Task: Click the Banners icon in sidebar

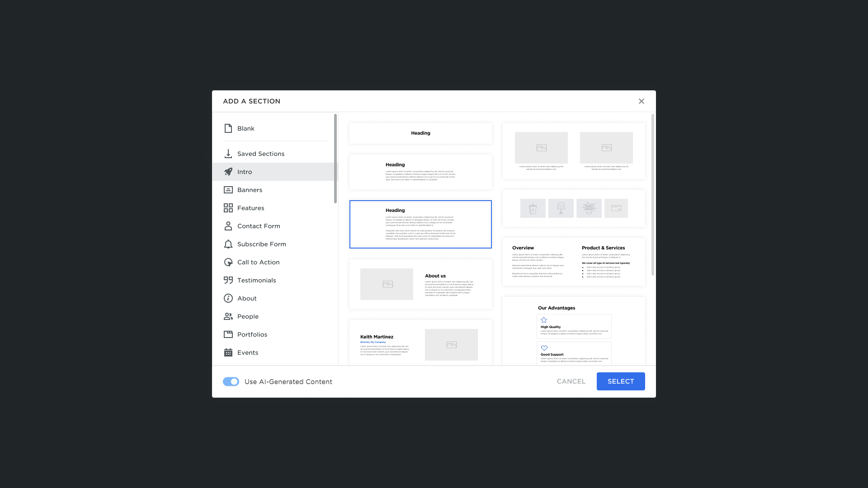Action: 228,190
